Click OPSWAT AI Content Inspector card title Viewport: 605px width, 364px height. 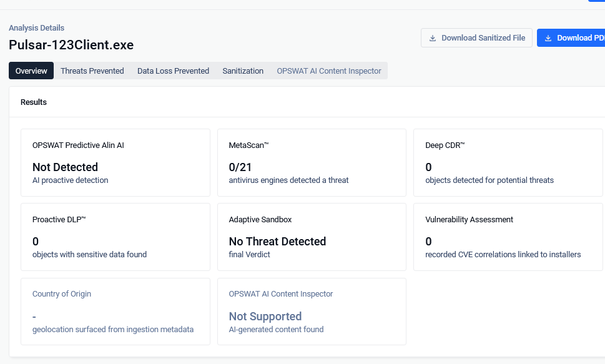(281, 293)
